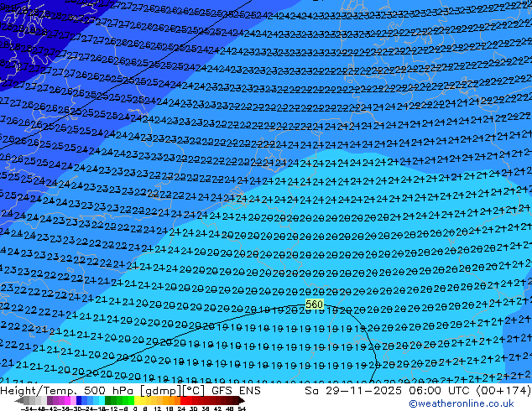Click the dark blue swatch in the legend
532x411 pixels.
tap(79, 400)
